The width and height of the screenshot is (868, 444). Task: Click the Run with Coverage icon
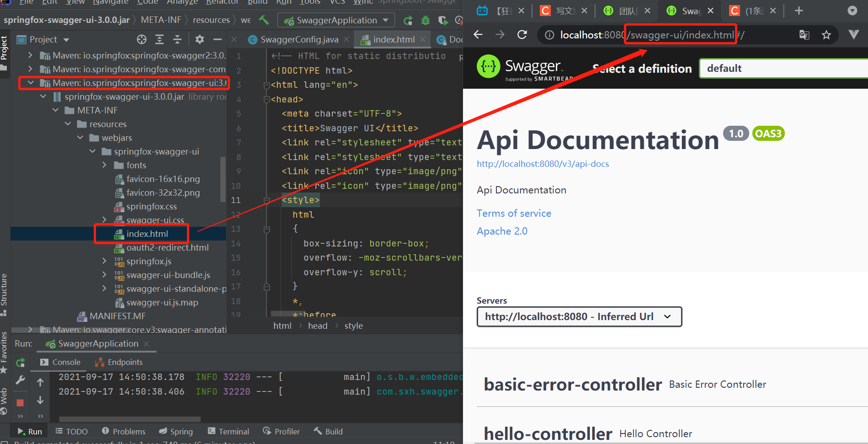pyautogui.click(x=443, y=20)
